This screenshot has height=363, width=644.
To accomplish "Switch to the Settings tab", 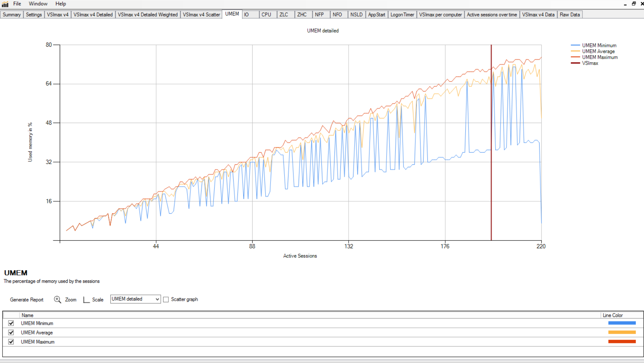I will click(x=34, y=15).
